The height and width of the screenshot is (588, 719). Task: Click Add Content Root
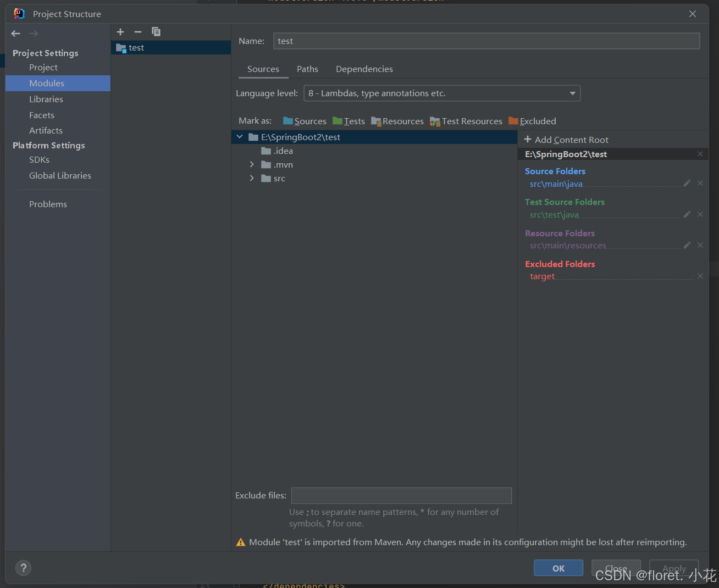tap(566, 140)
